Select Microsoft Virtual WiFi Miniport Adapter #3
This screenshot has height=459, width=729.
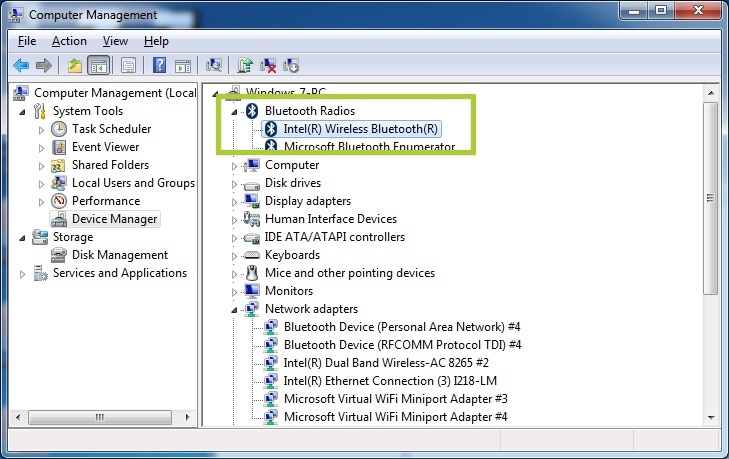tap(396, 399)
